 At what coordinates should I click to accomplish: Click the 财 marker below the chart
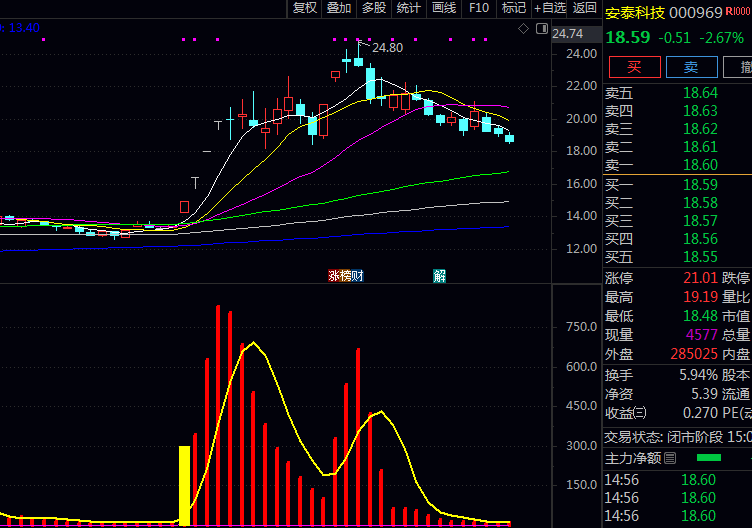tap(357, 276)
